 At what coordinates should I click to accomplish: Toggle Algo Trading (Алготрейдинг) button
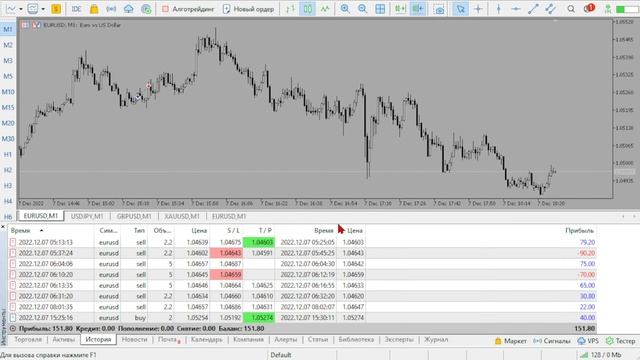(x=188, y=9)
